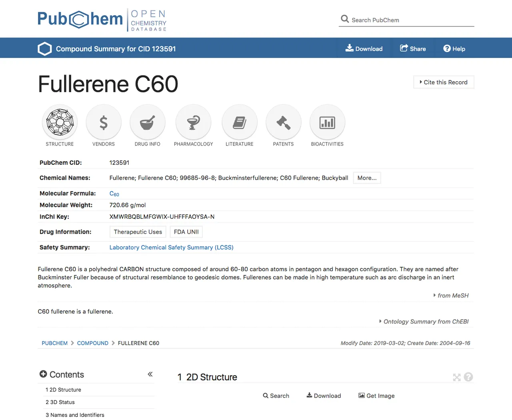
Task: Click the search magnifier icon
Action: (x=345, y=19)
